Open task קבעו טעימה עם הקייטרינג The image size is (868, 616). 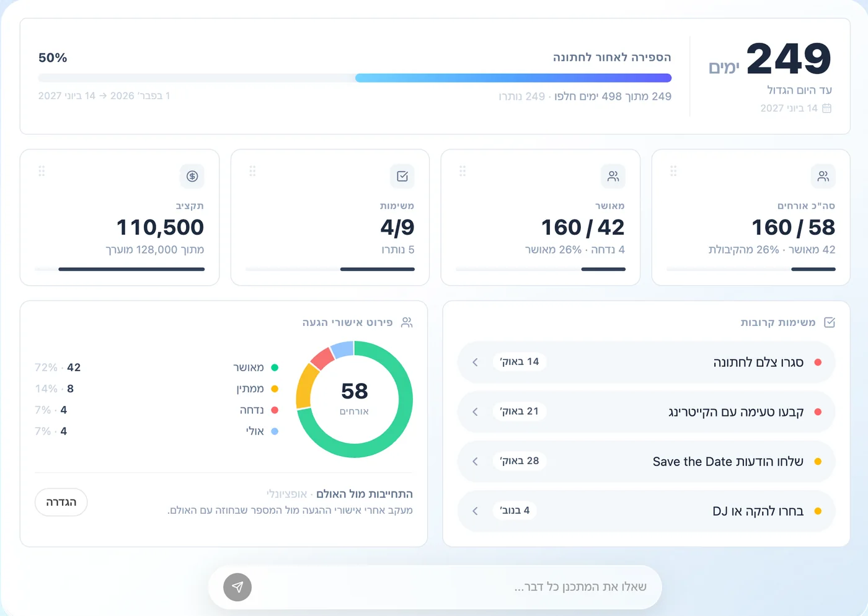646,411
